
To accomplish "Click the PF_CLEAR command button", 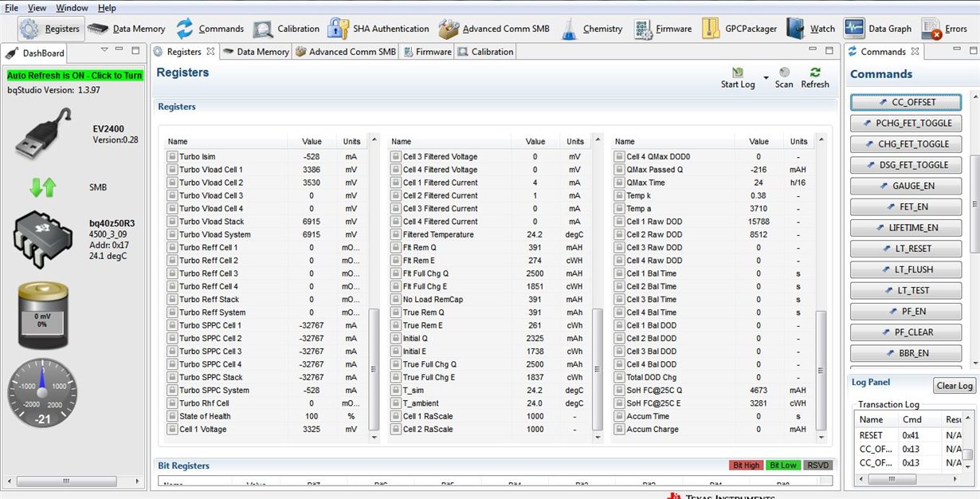I will (x=906, y=332).
